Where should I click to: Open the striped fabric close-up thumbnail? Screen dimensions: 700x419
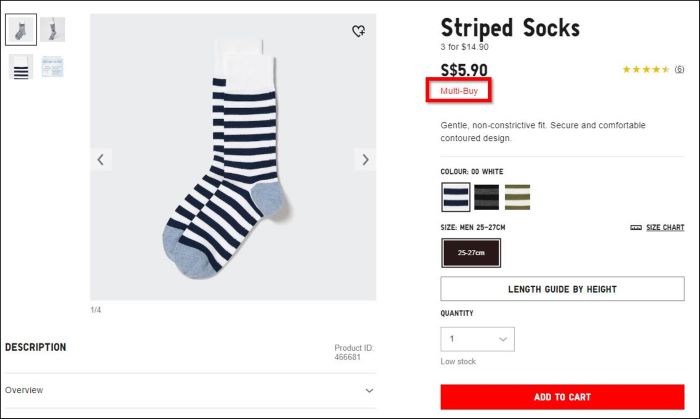(x=20, y=67)
